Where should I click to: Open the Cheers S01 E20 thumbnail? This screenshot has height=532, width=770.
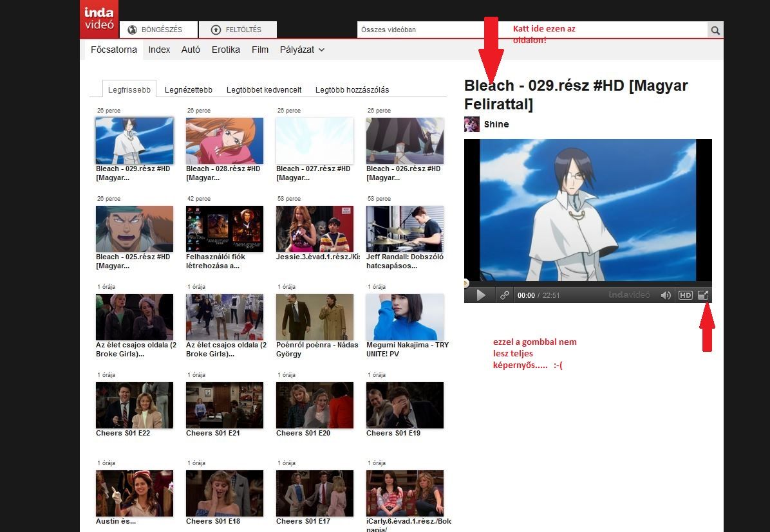tap(315, 405)
